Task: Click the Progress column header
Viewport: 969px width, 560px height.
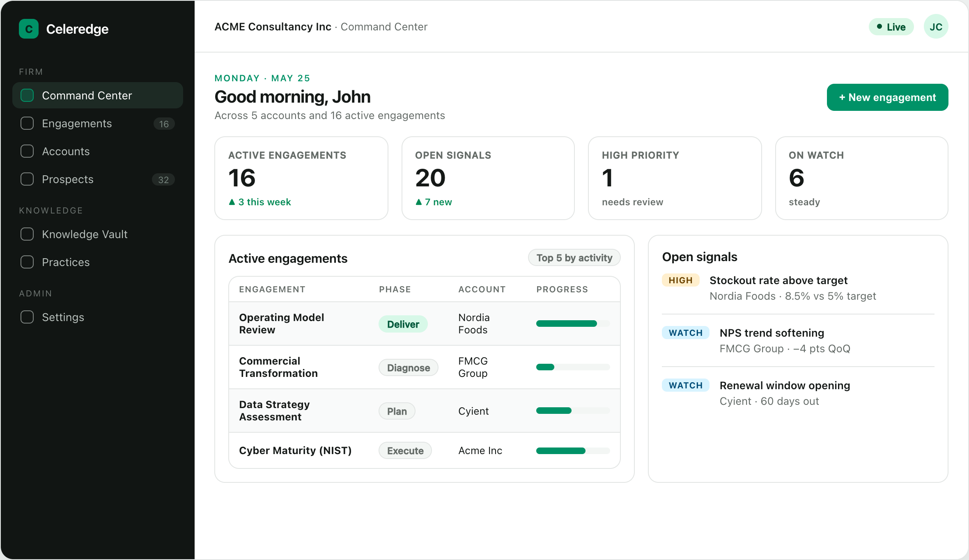Action: click(562, 289)
